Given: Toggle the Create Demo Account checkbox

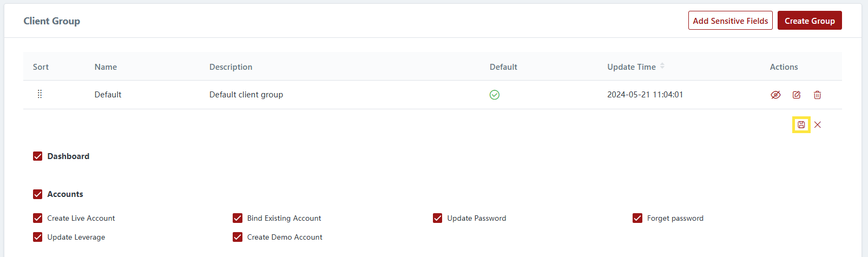Looking at the screenshot, I should 238,237.
